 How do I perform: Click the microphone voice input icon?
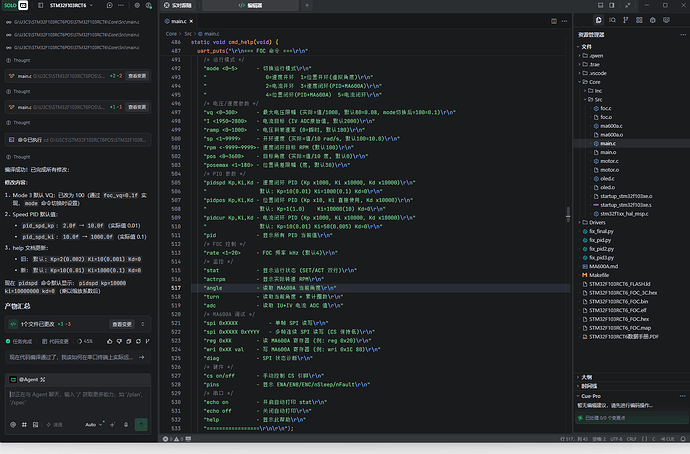point(126,425)
